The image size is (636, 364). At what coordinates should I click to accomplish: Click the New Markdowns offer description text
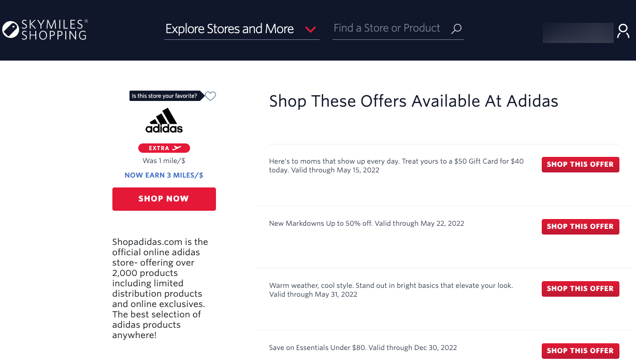coord(367,224)
